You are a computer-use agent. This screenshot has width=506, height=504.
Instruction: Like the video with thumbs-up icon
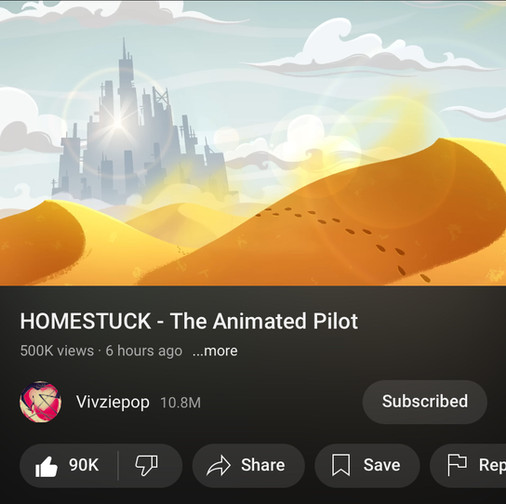46,466
